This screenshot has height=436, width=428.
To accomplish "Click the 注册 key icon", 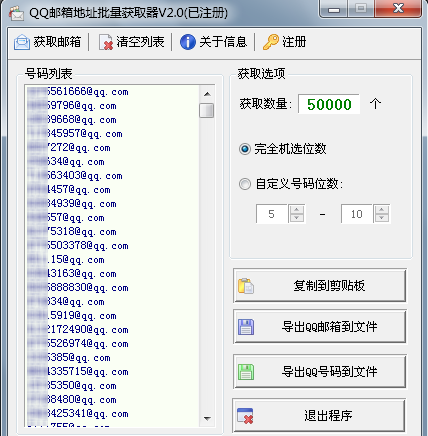I will coord(271,42).
